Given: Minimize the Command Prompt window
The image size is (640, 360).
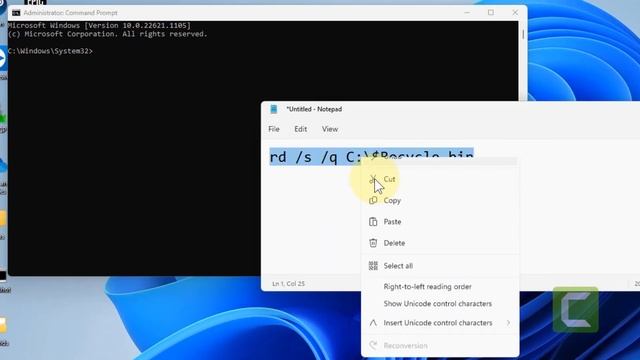Looking at the screenshot, I should pyautogui.click(x=467, y=13).
